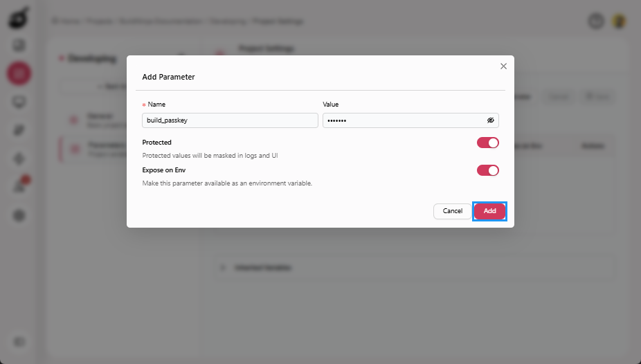This screenshot has height=364, width=641.
Task: Click the masked Value input field
Action: click(x=410, y=120)
